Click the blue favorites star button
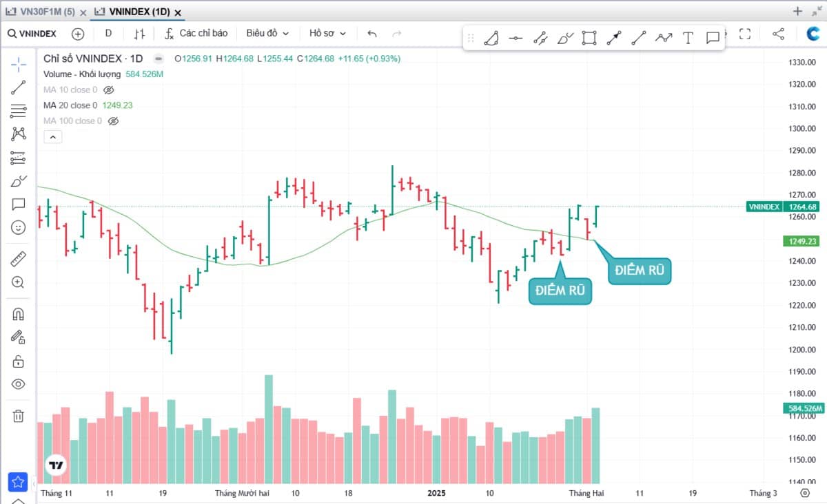This screenshot has height=504, width=827. click(x=18, y=482)
